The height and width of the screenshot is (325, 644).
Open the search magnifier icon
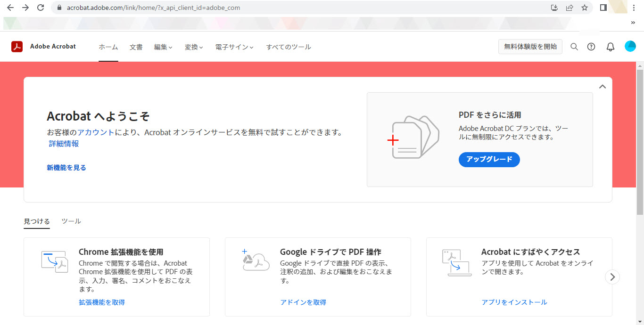pyautogui.click(x=574, y=47)
